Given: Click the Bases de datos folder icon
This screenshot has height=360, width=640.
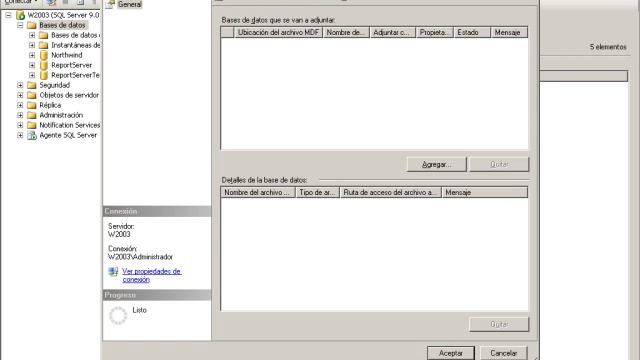Looking at the screenshot, I should 32,25.
